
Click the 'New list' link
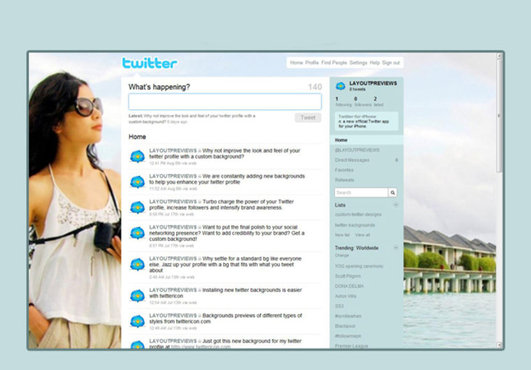tap(342, 235)
